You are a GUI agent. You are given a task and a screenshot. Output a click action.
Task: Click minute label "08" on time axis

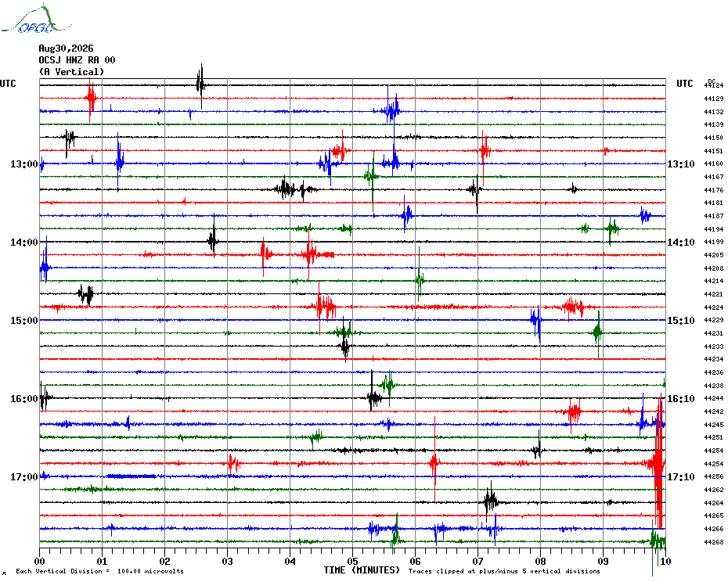tap(540, 562)
